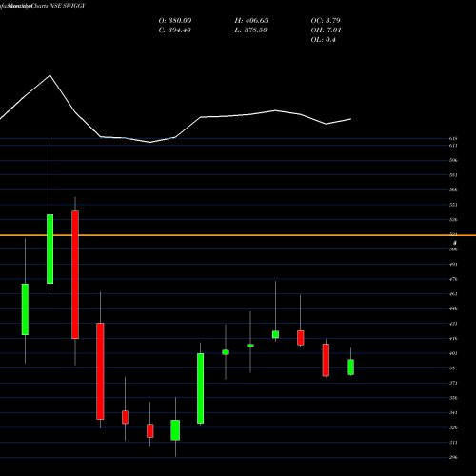The height and width of the screenshot is (476, 476).
Task: Click the 401 price axis label
Action: tap(453, 353)
